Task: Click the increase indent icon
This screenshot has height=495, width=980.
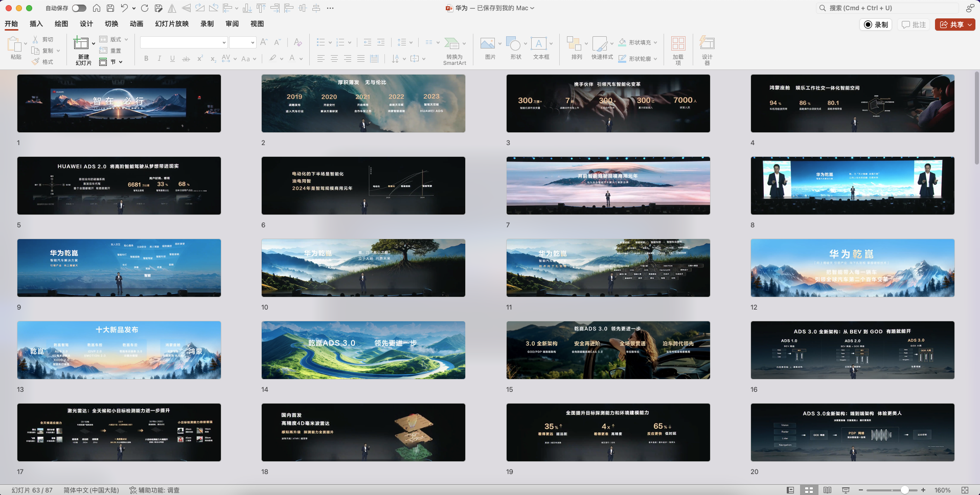Action: pyautogui.click(x=381, y=42)
